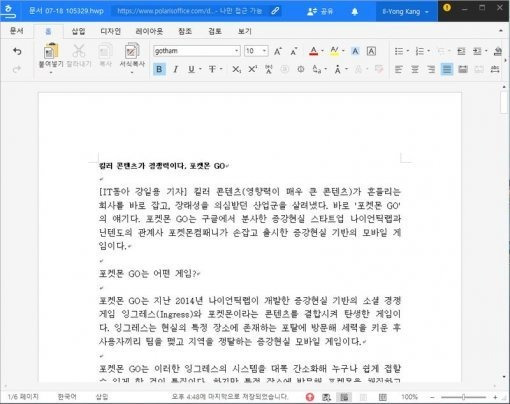The height and width of the screenshot is (404, 510).
Task: Click the zoom in plus button
Action: point(495,397)
